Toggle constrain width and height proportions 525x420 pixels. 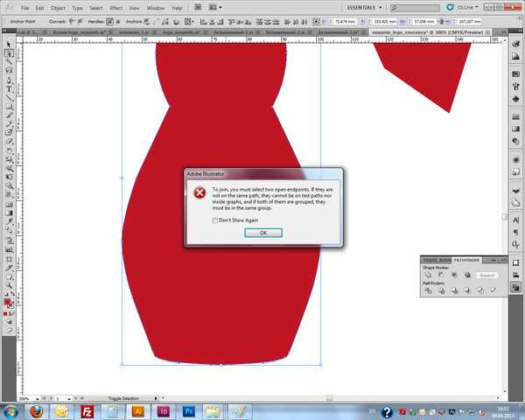pyautogui.click(x=441, y=21)
